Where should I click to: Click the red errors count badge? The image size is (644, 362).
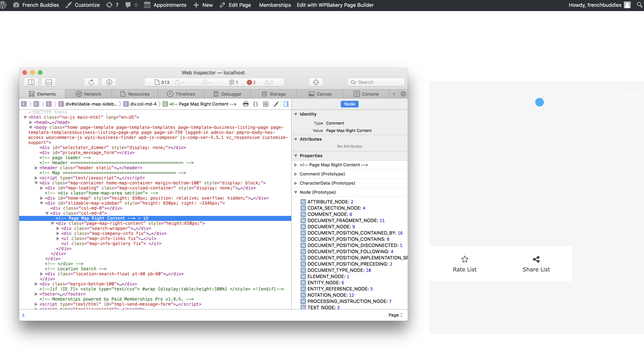pos(251,82)
